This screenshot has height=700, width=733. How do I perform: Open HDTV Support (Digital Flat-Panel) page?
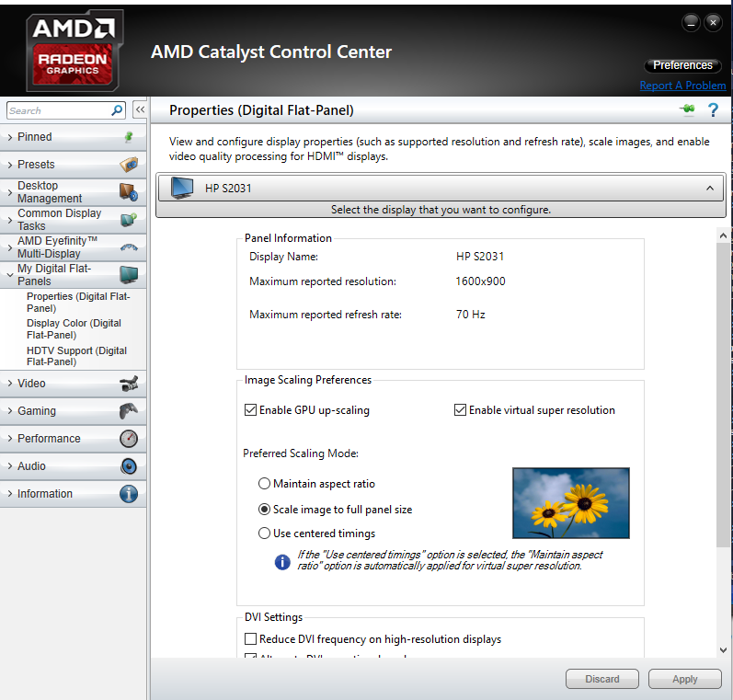[x=76, y=356]
